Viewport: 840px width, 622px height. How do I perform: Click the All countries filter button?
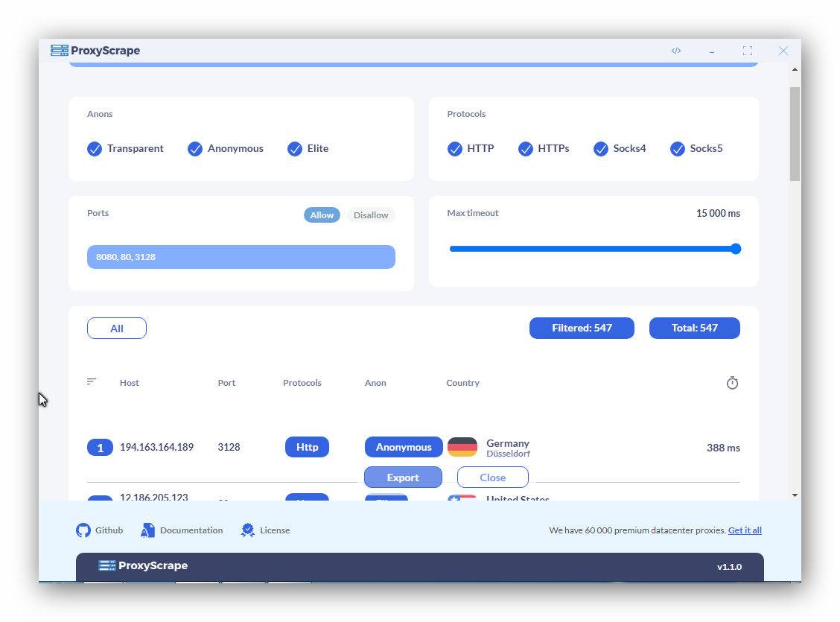(x=117, y=329)
